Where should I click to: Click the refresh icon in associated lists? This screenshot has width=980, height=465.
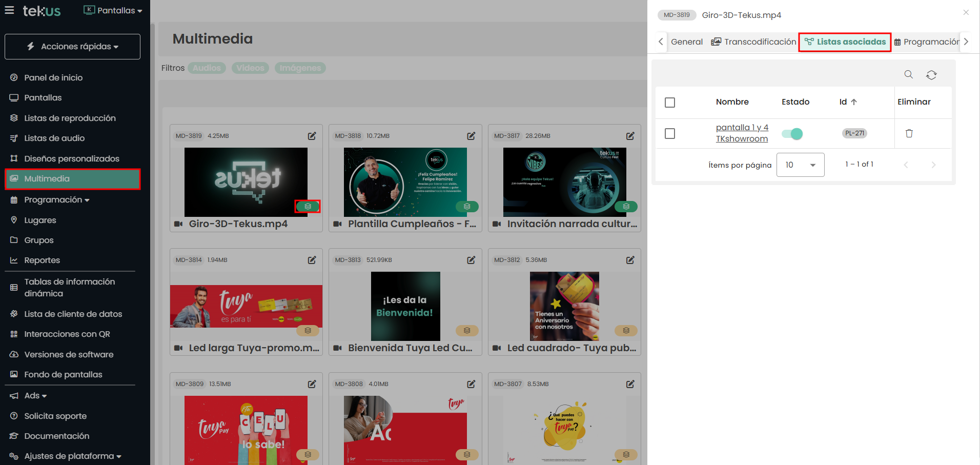tap(931, 75)
